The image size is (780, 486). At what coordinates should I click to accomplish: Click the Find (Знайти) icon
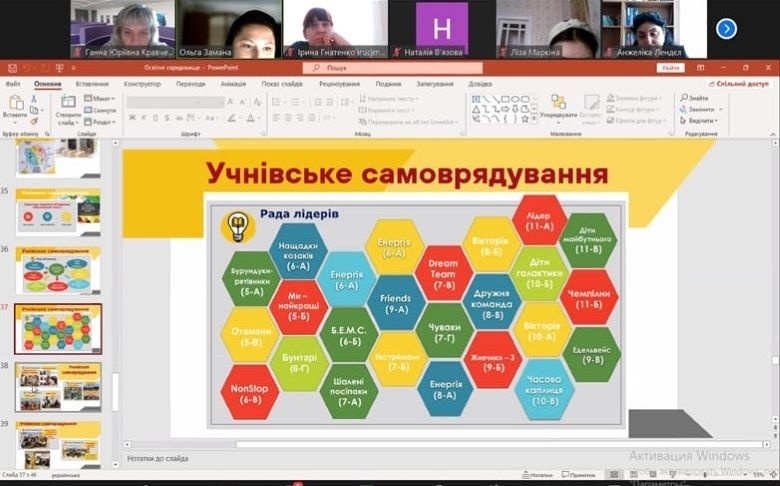[x=698, y=98]
